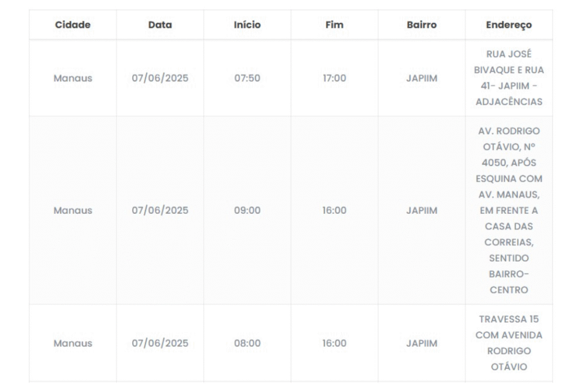This screenshot has width=578, height=392.
Task: Click the Cidade column header
Action: click(x=73, y=25)
